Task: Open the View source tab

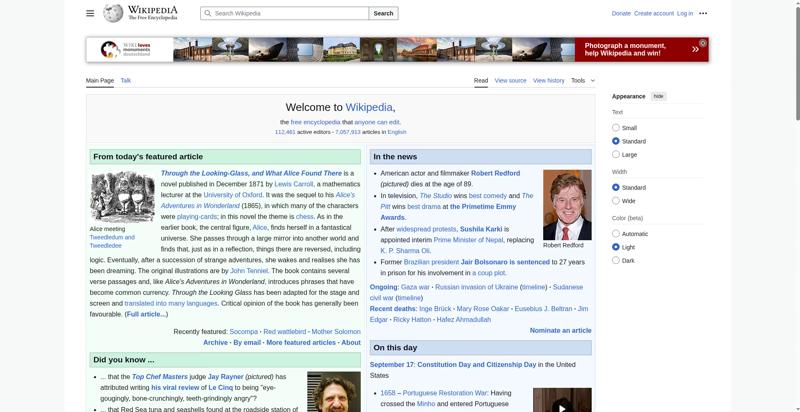Action: point(510,81)
